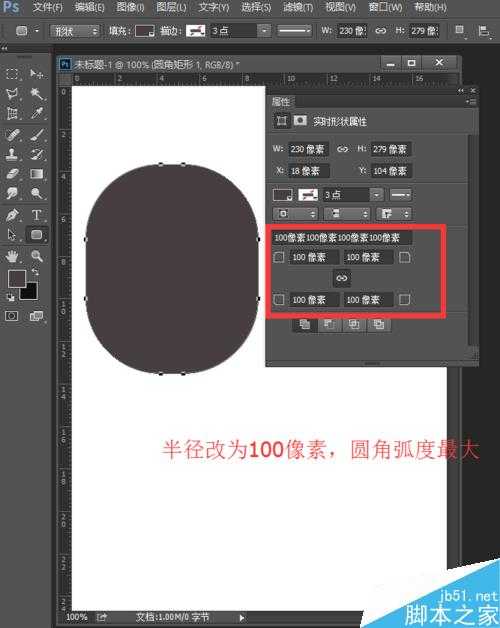Image resolution: width=500 pixels, height=628 pixels.
Task: Open the 窗口(W) menu
Action: (385, 7)
